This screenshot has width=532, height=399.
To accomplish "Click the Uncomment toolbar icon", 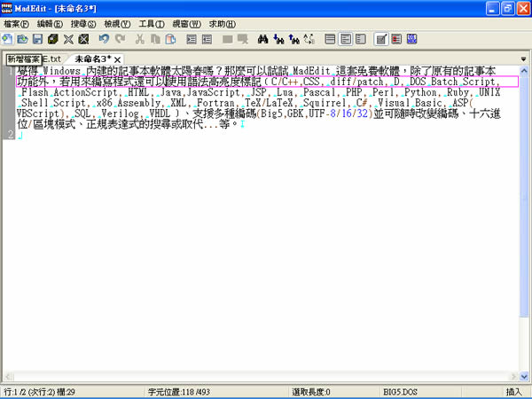I will click(243, 39).
